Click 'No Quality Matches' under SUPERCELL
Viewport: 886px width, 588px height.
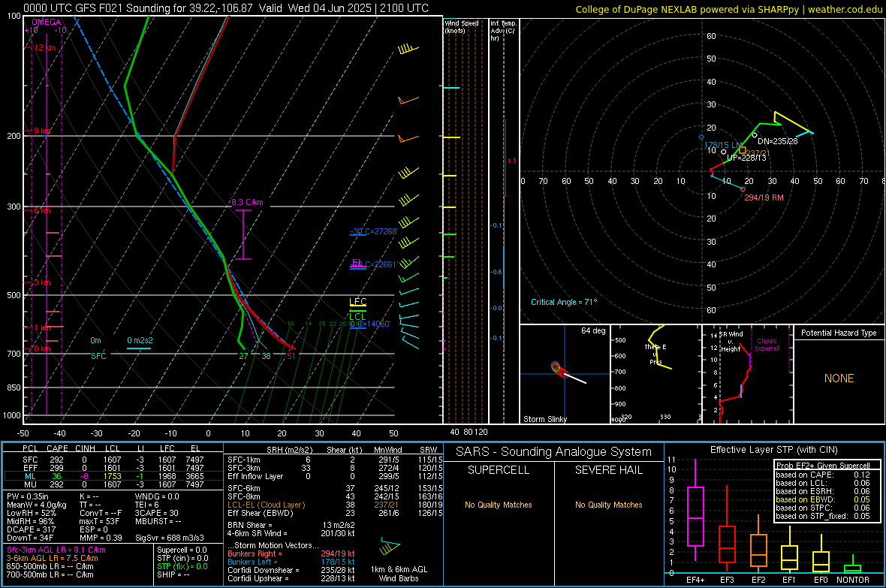499,505
